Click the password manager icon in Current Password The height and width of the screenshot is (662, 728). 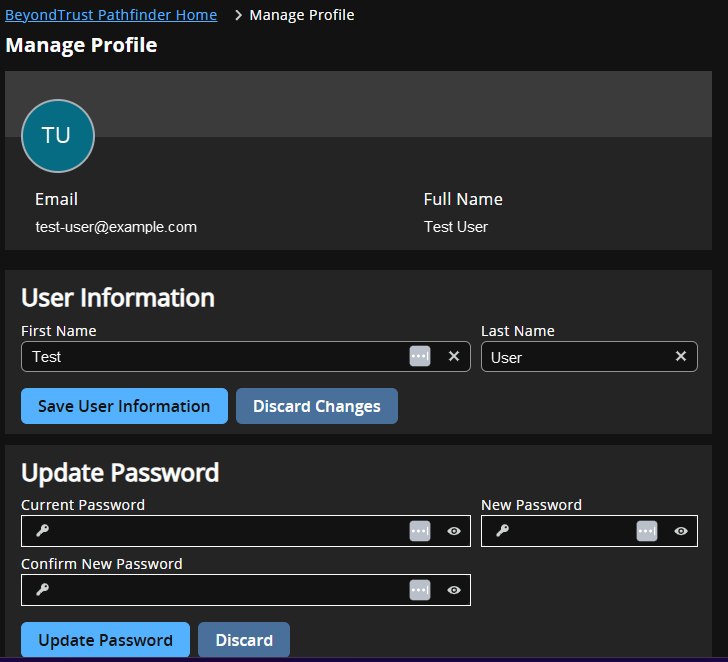[420, 531]
